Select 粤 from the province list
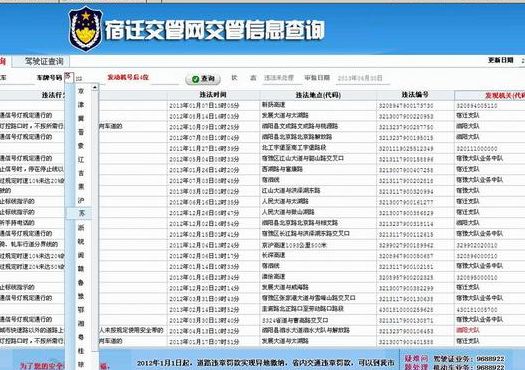Image resolution: width=525 pixels, height=370 pixels. pyautogui.click(x=81, y=337)
